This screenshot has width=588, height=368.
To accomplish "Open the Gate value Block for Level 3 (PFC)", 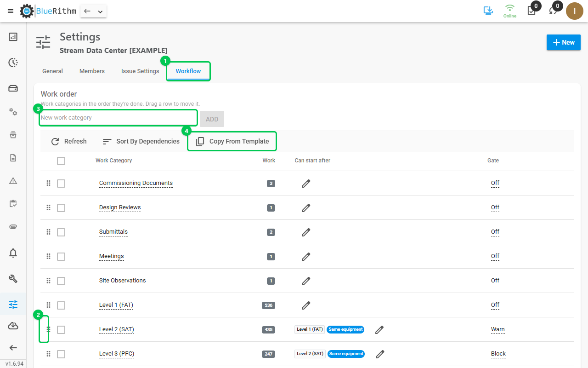I will click(498, 354).
